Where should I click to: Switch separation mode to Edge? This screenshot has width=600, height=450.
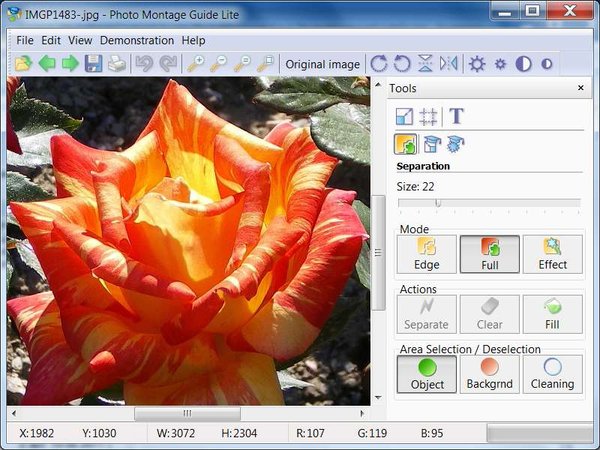click(x=426, y=254)
